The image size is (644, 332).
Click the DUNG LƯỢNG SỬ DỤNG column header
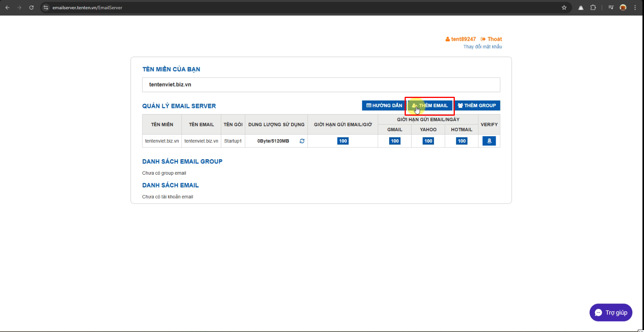[276, 125]
